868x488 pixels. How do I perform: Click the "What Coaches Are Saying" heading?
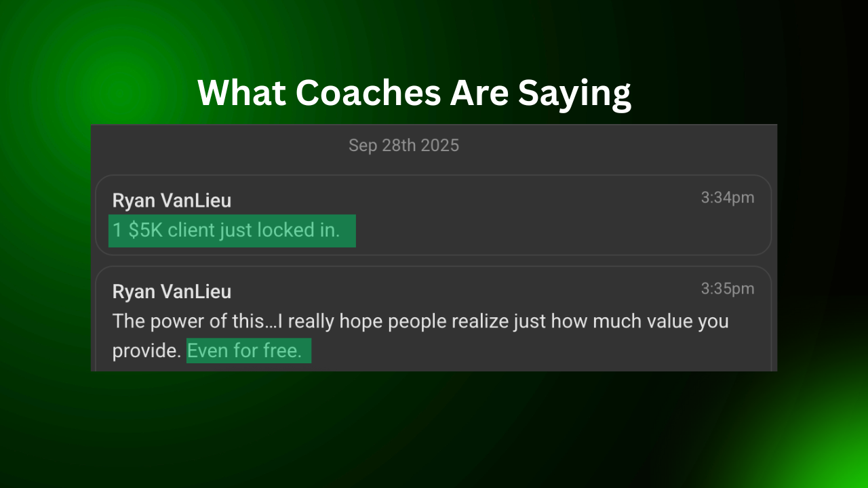[414, 92]
